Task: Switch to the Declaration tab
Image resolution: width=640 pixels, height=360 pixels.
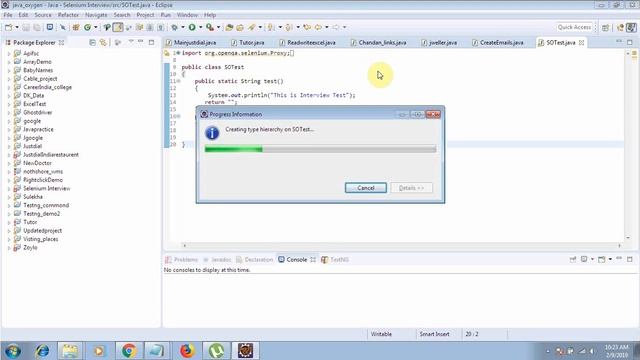Action: (255, 260)
